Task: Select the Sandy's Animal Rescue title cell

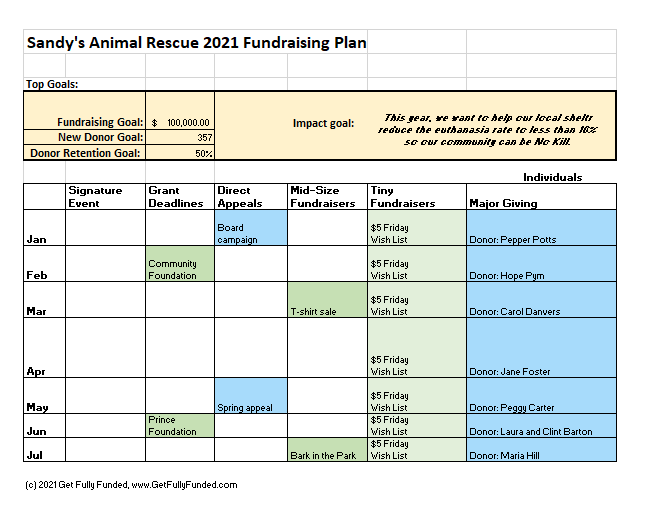Action: 196,42
